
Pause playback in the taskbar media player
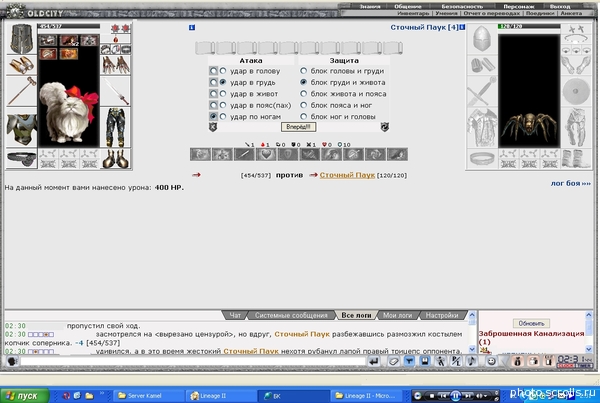(455, 395)
